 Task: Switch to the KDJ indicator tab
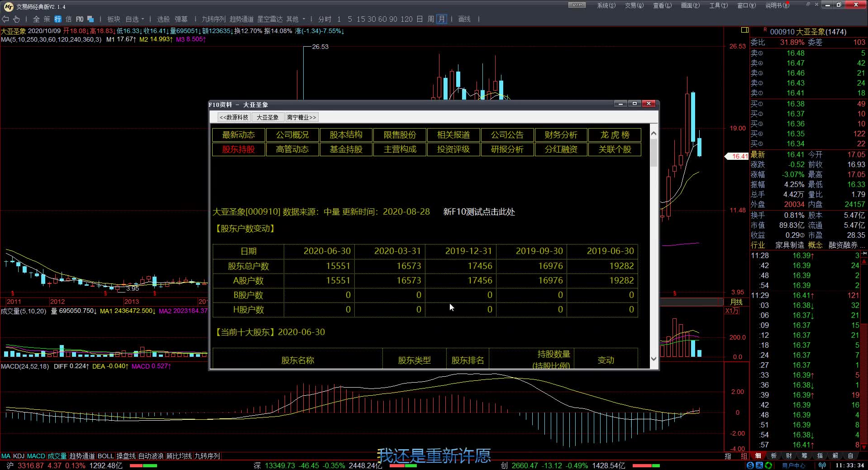point(19,456)
